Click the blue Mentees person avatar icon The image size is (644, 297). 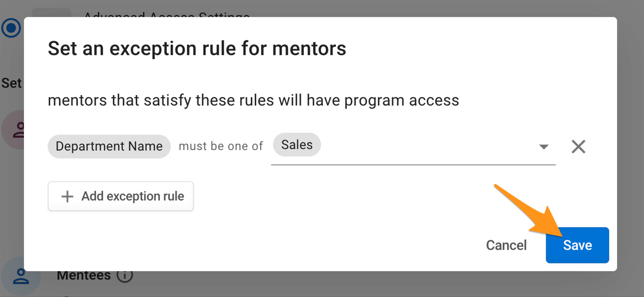click(21, 276)
